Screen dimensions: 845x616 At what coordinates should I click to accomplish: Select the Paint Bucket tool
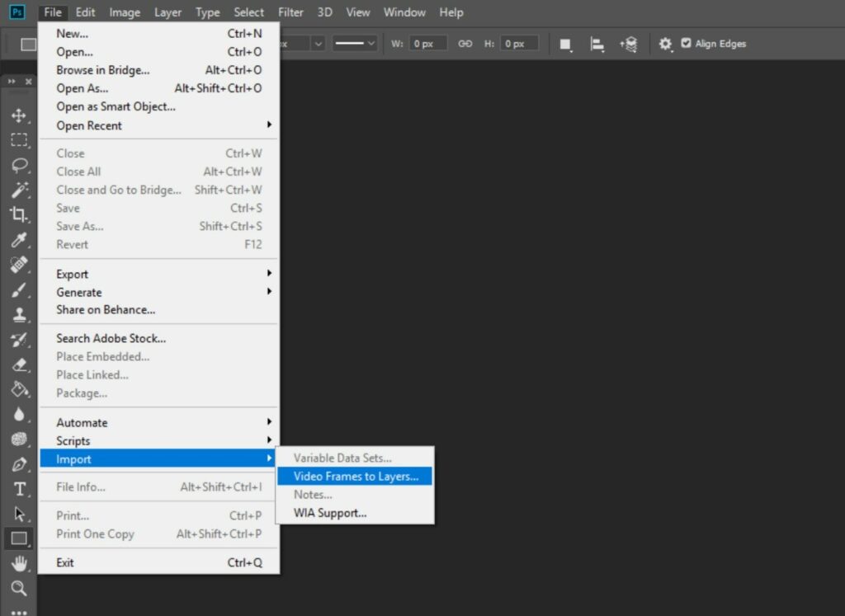[x=19, y=389]
